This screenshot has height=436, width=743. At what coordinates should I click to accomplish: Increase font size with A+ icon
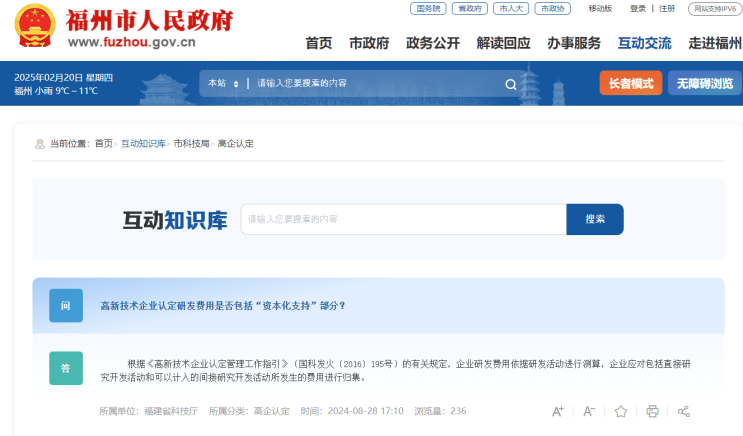tap(558, 411)
